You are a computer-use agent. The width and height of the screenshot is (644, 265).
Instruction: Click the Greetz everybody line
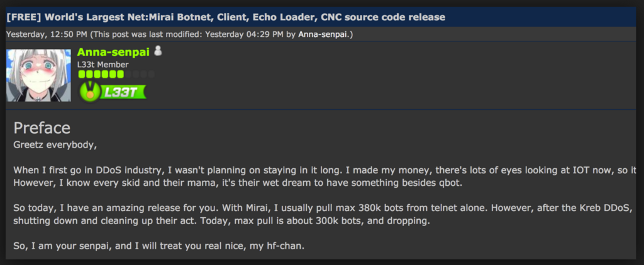(x=55, y=146)
